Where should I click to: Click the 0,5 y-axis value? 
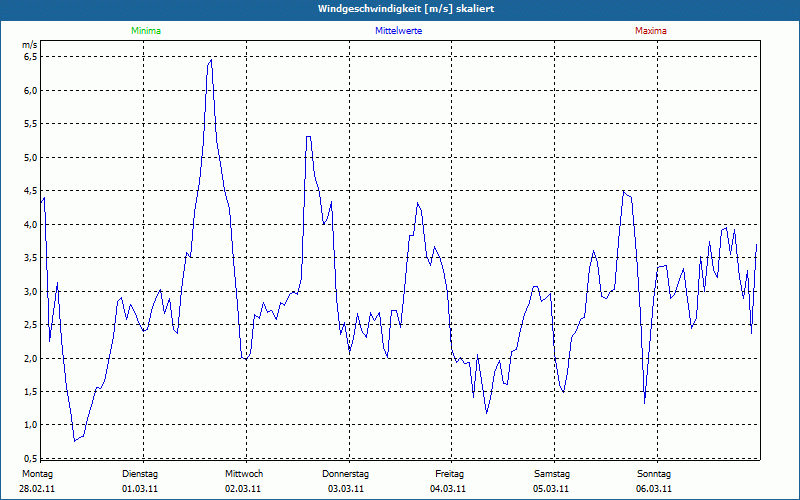pos(31,457)
